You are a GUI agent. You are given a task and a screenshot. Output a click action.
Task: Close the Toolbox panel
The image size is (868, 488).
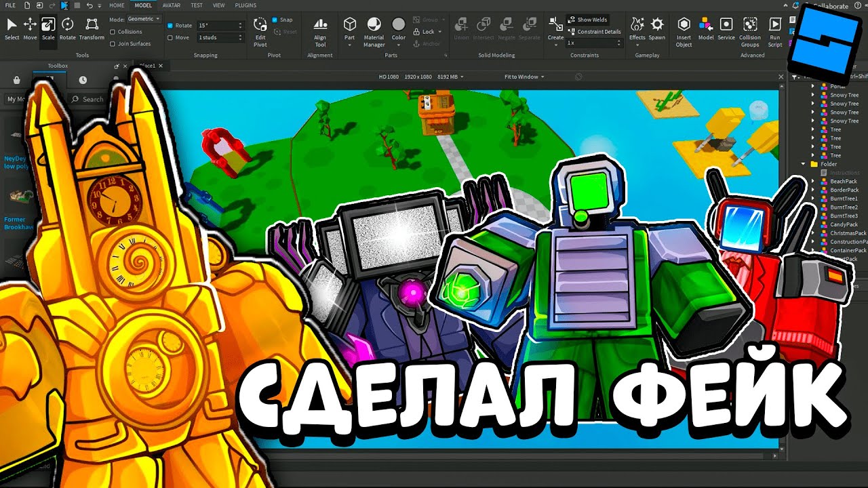click(125, 66)
